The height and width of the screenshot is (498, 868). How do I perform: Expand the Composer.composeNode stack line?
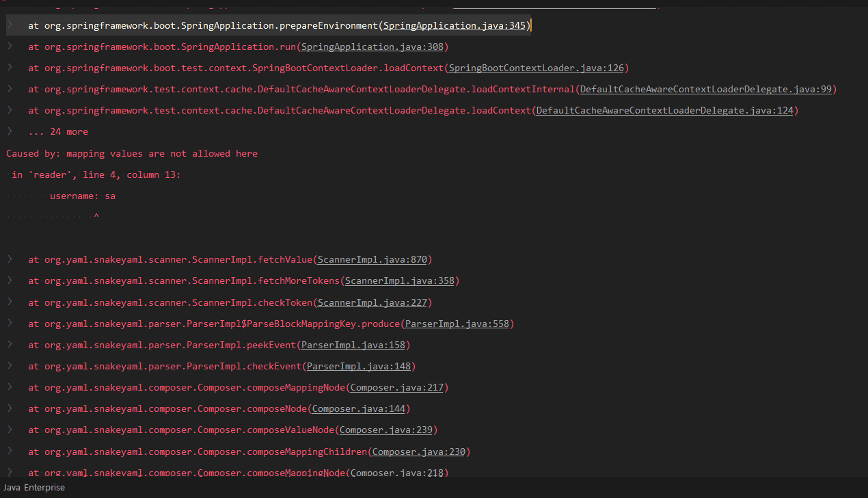click(10, 408)
